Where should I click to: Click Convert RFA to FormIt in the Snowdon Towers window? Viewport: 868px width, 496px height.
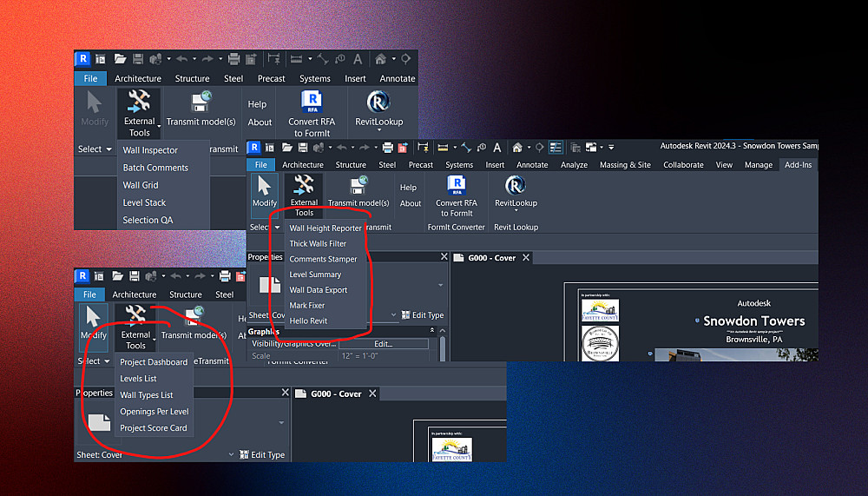point(457,196)
